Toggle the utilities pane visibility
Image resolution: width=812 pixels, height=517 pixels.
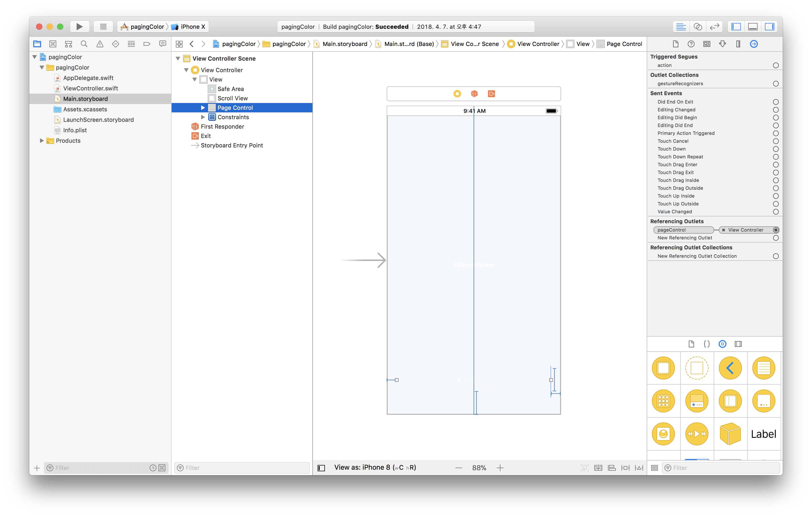770,27
